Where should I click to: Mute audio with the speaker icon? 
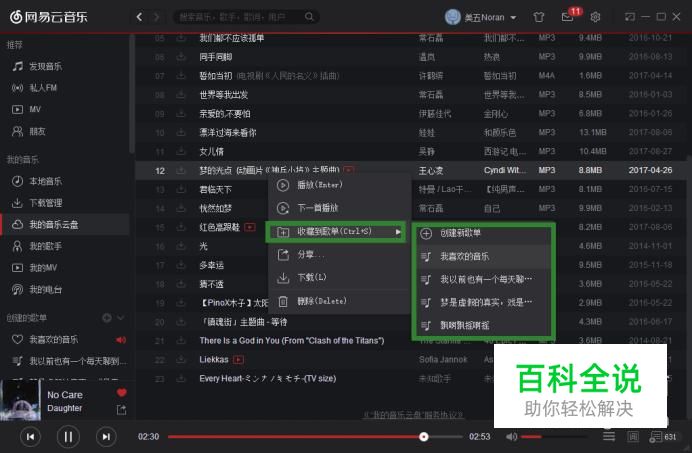click(511, 437)
